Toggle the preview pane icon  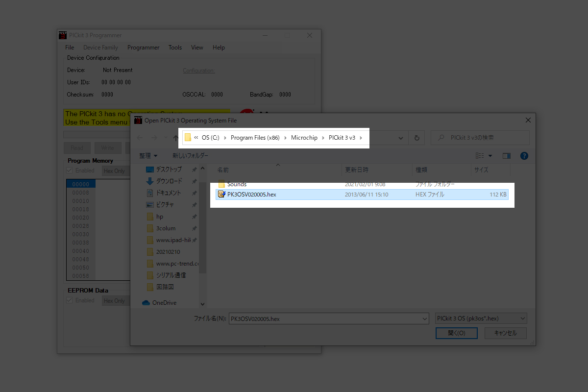507,156
